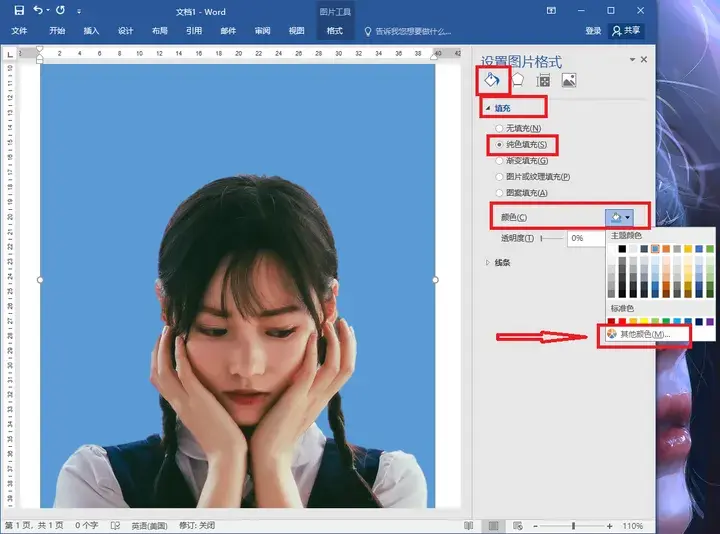The width and height of the screenshot is (720, 534).
Task: Open the Layout & Properties icon tab
Action: pyautogui.click(x=543, y=80)
